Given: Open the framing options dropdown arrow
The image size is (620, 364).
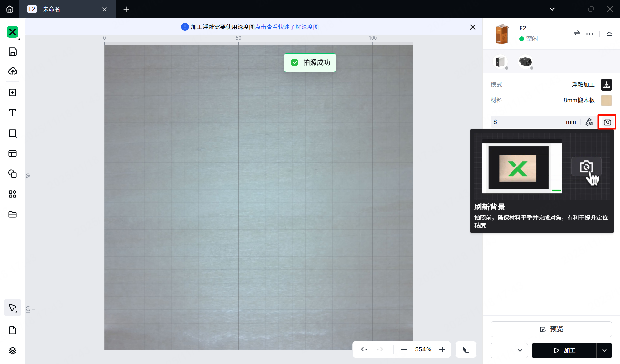Looking at the screenshot, I should coord(520,350).
